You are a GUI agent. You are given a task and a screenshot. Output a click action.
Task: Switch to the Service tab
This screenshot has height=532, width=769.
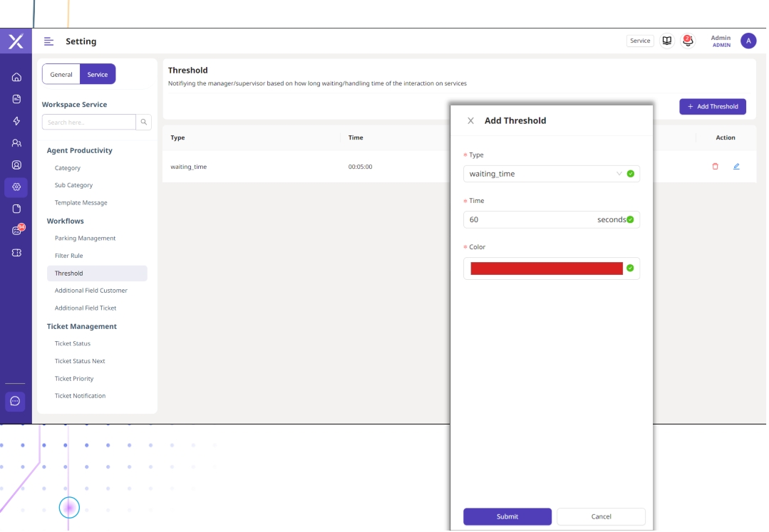pos(98,75)
